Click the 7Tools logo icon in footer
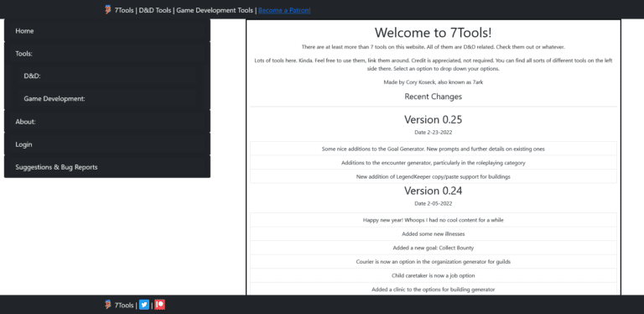This screenshot has width=644, height=314. [108, 305]
